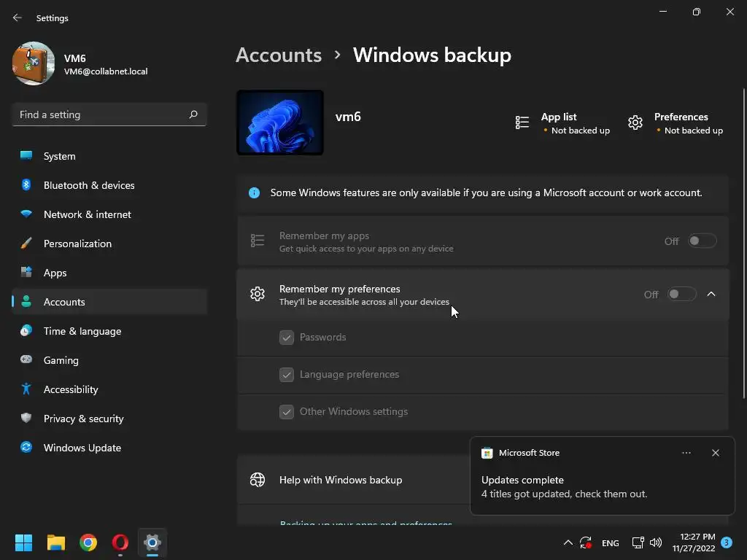Click the Privacy & security shield icon

click(26, 419)
